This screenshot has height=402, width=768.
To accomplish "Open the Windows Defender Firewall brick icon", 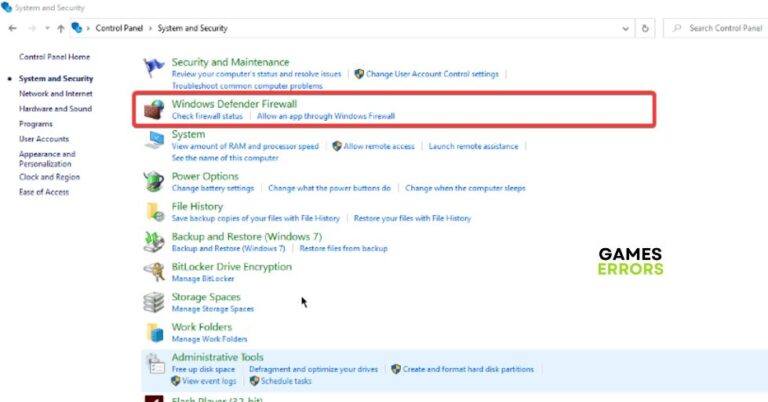I will pyautogui.click(x=154, y=110).
